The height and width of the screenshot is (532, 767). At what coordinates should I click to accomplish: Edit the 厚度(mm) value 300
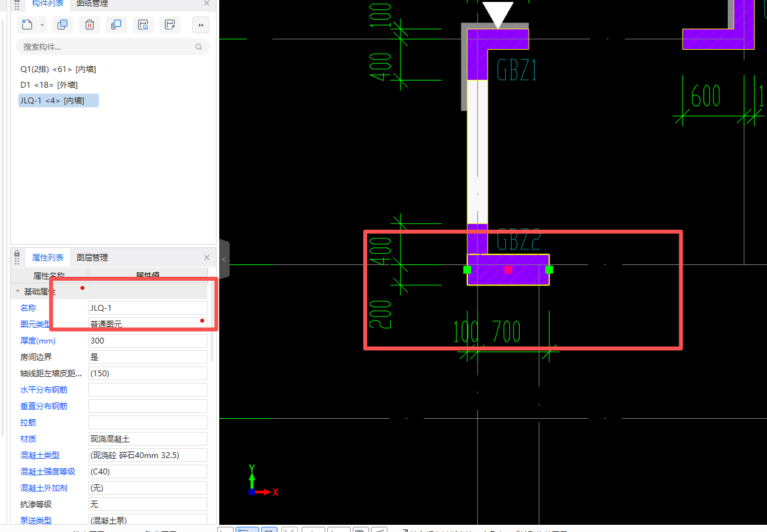click(x=148, y=341)
